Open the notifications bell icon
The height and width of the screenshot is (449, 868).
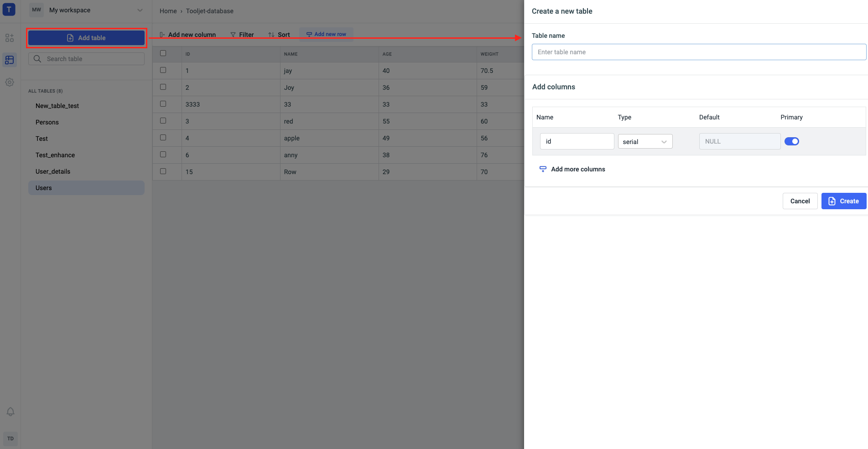(10, 412)
